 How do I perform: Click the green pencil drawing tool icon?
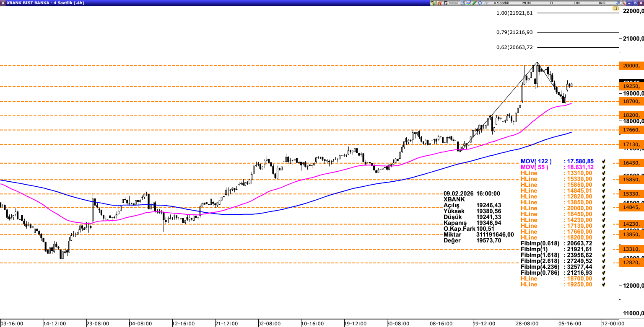pyautogui.click(x=474, y=3)
